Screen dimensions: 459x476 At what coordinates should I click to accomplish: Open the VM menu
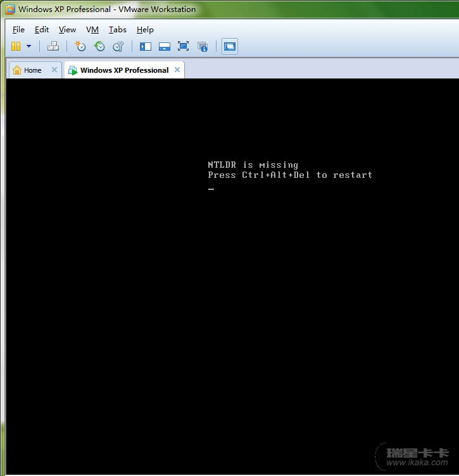pos(92,30)
